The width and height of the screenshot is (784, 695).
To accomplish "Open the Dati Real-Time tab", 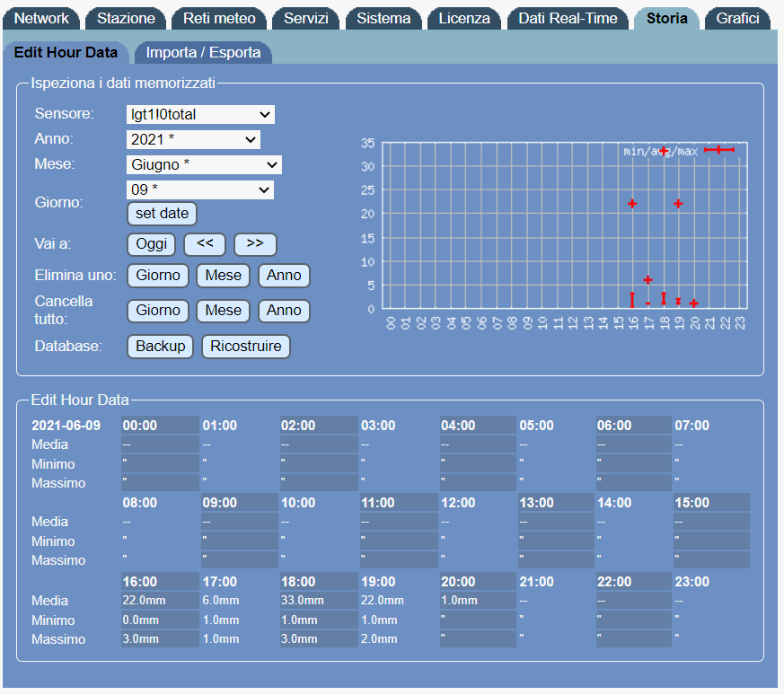I will point(568,19).
